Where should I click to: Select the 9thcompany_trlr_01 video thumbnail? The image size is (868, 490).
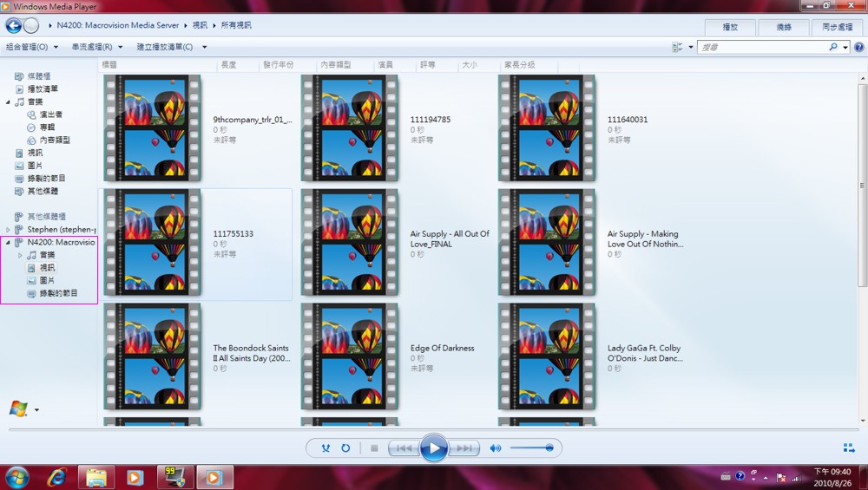[x=152, y=127]
